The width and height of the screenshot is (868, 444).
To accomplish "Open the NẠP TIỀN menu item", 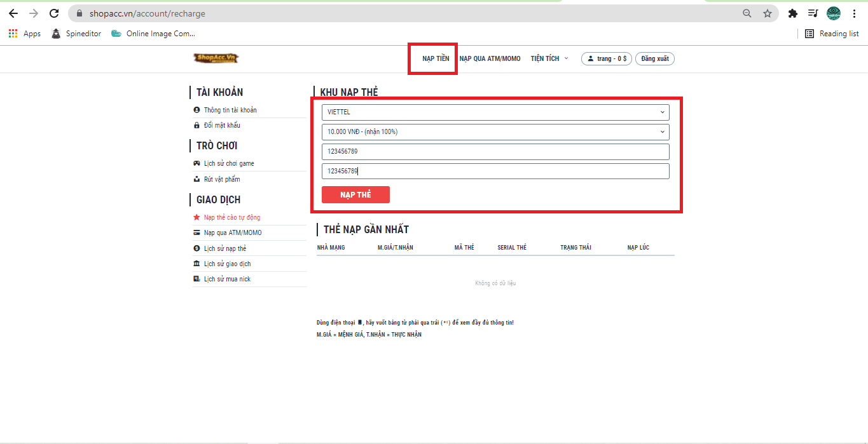I will click(x=436, y=58).
